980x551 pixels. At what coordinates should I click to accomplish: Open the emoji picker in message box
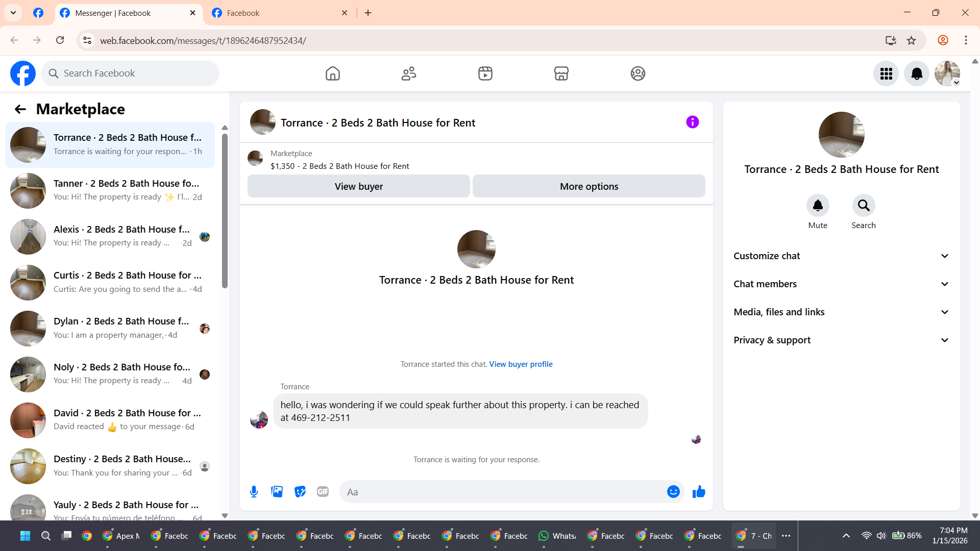tap(673, 492)
